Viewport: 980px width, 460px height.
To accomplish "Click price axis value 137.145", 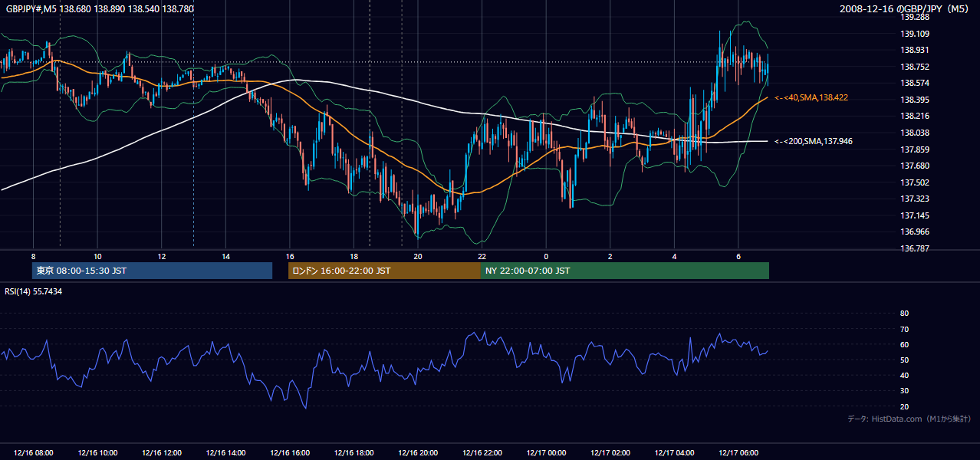I will 915,215.
